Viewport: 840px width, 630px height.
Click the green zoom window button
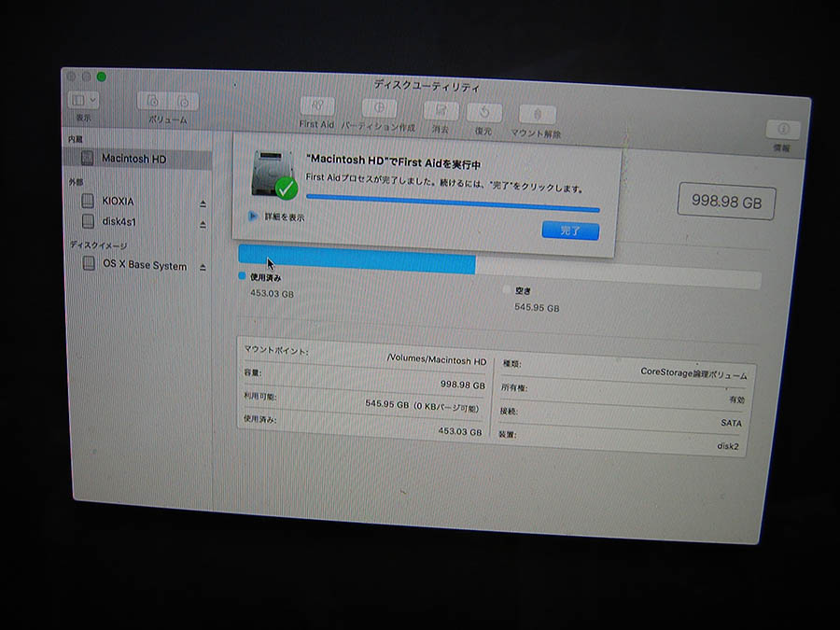101,77
